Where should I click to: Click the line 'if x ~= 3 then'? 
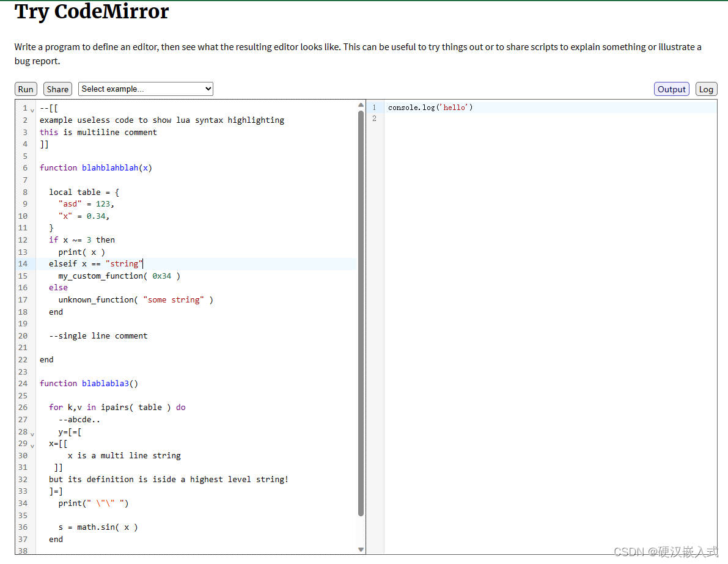[x=82, y=240]
